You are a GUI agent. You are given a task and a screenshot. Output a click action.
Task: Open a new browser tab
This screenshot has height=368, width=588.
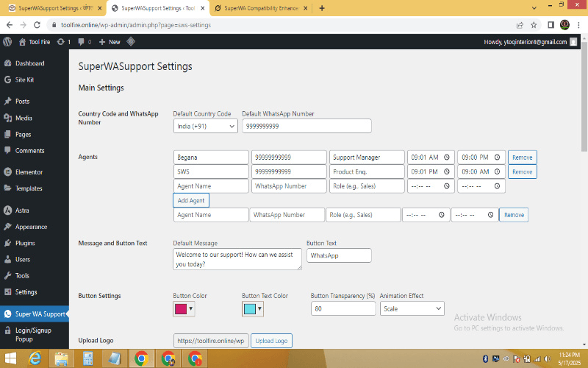(322, 8)
